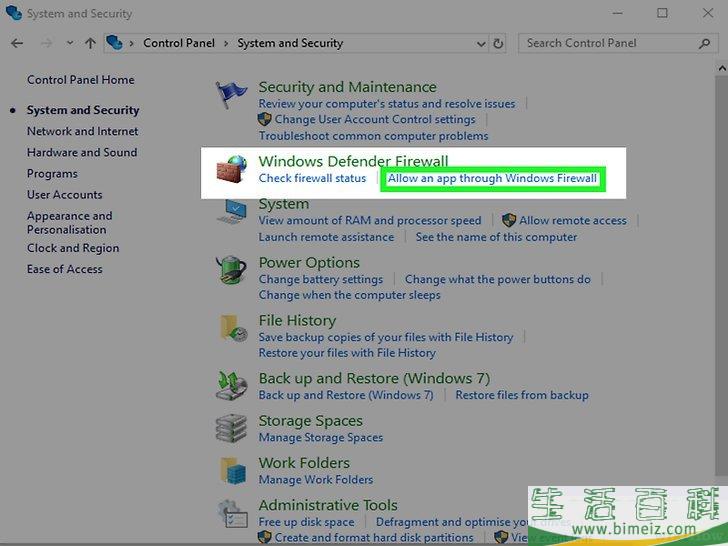Expand the recent locations dropdown chevron

coord(69,43)
